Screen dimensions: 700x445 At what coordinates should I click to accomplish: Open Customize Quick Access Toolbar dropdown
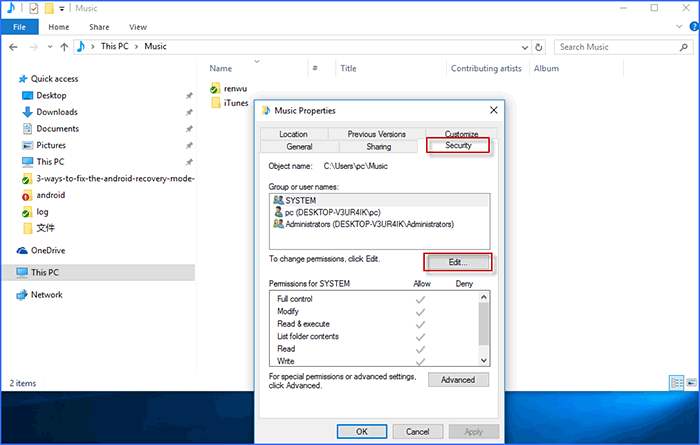point(62,8)
